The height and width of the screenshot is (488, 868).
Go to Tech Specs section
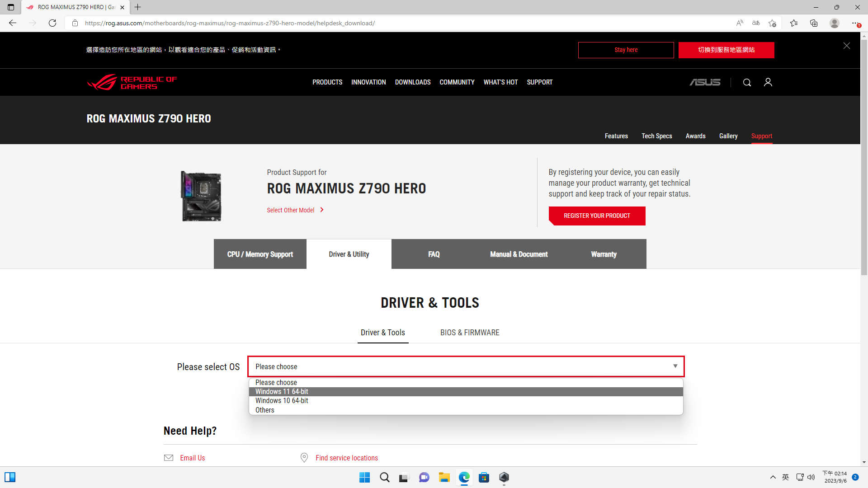[x=657, y=136]
